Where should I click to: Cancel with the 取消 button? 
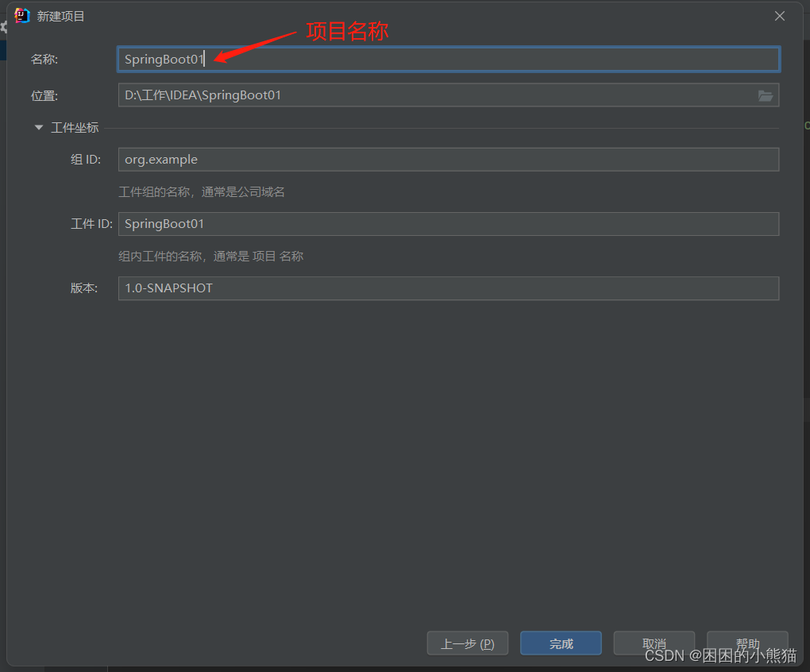(x=654, y=643)
